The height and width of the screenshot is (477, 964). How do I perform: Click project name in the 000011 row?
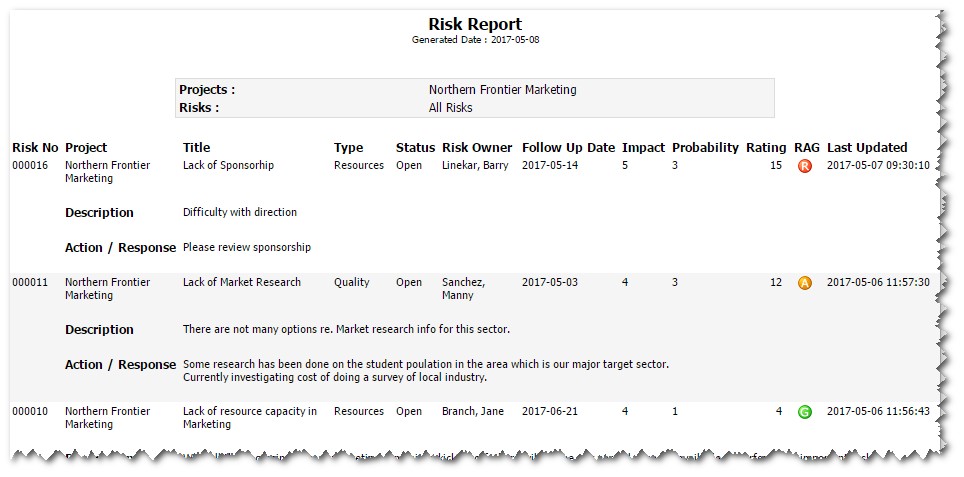108,288
